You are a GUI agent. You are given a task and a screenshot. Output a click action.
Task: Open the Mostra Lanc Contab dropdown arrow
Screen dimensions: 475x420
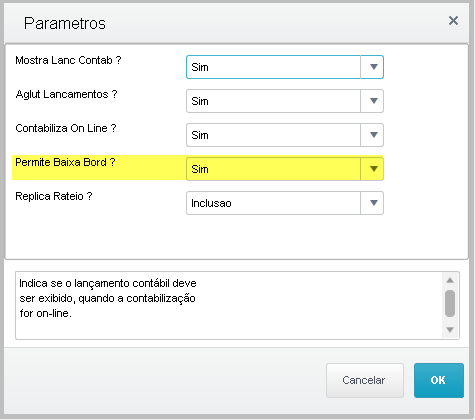[373, 67]
